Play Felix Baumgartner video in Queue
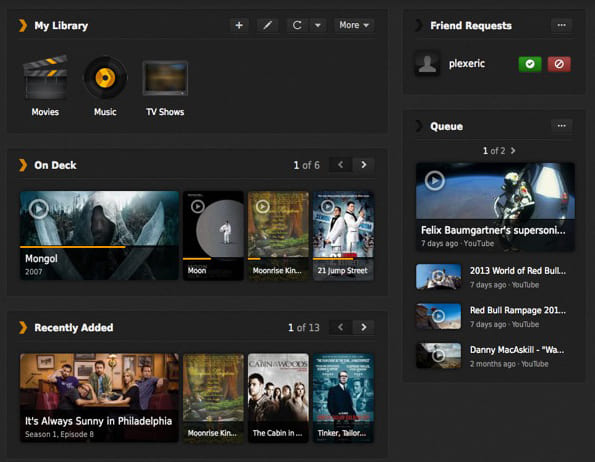Viewport: 595px width, 462px height. [434, 181]
